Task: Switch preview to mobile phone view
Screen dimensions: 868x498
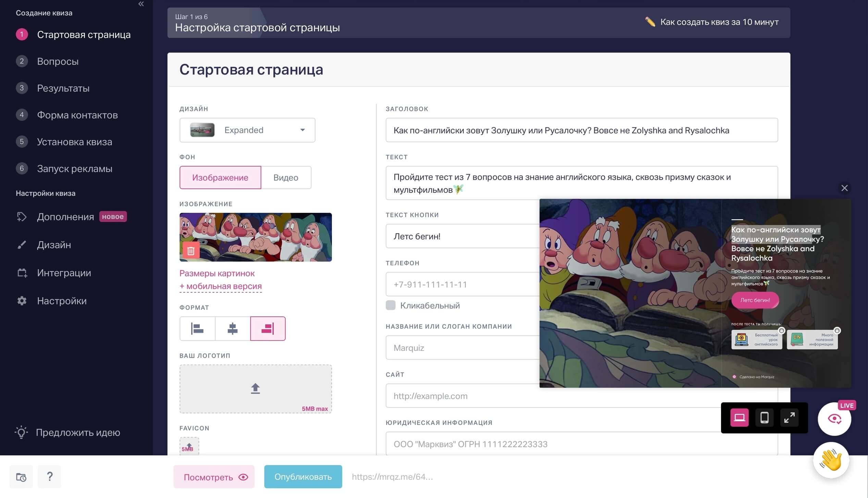Action: pyautogui.click(x=764, y=417)
